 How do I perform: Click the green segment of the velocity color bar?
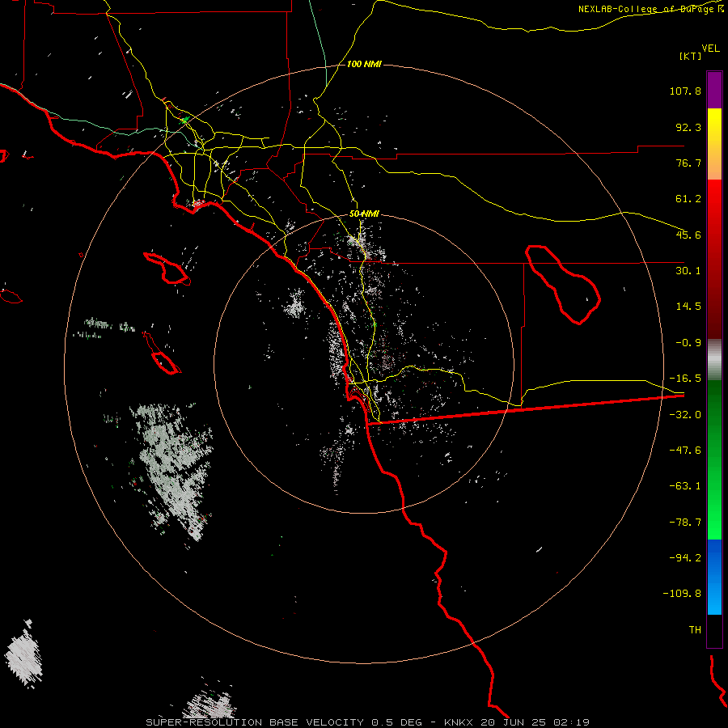tap(714, 459)
